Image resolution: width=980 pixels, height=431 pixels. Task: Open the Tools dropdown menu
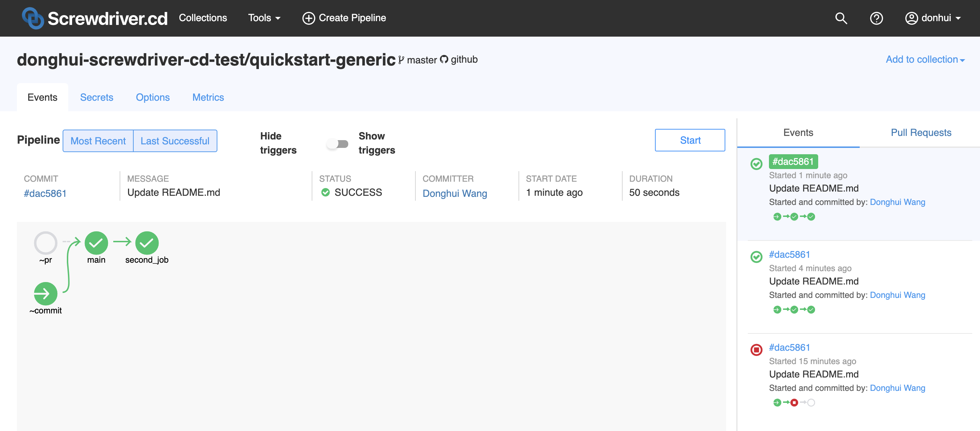coord(263,18)
